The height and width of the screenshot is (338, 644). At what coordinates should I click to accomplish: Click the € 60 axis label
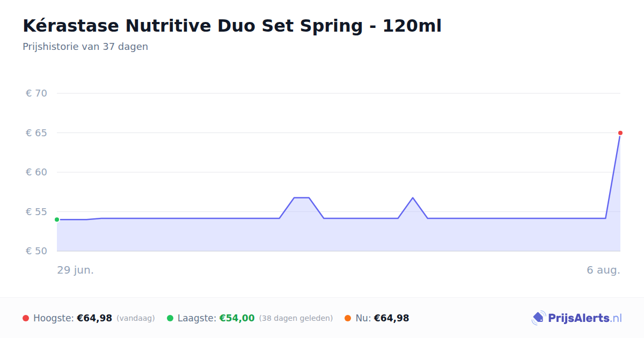click(36, 172)
